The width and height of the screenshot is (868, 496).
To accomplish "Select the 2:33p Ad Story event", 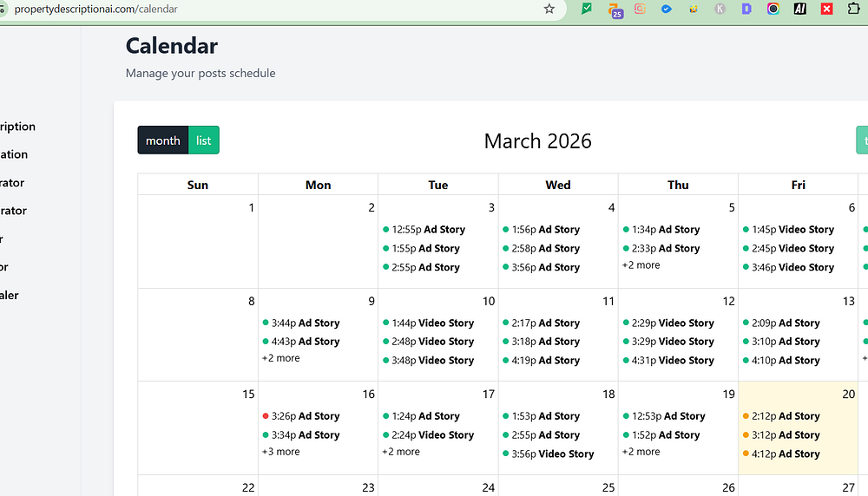I will 661,248.
